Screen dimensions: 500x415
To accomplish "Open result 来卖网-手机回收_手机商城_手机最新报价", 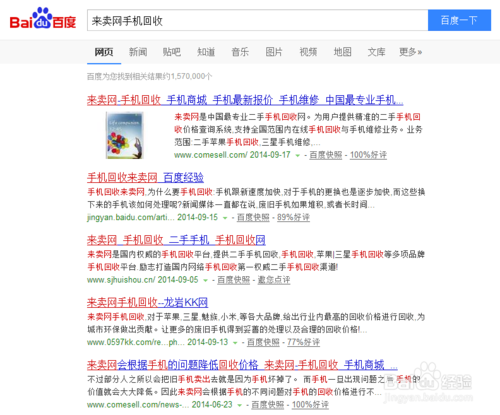I will coord(245,100).
